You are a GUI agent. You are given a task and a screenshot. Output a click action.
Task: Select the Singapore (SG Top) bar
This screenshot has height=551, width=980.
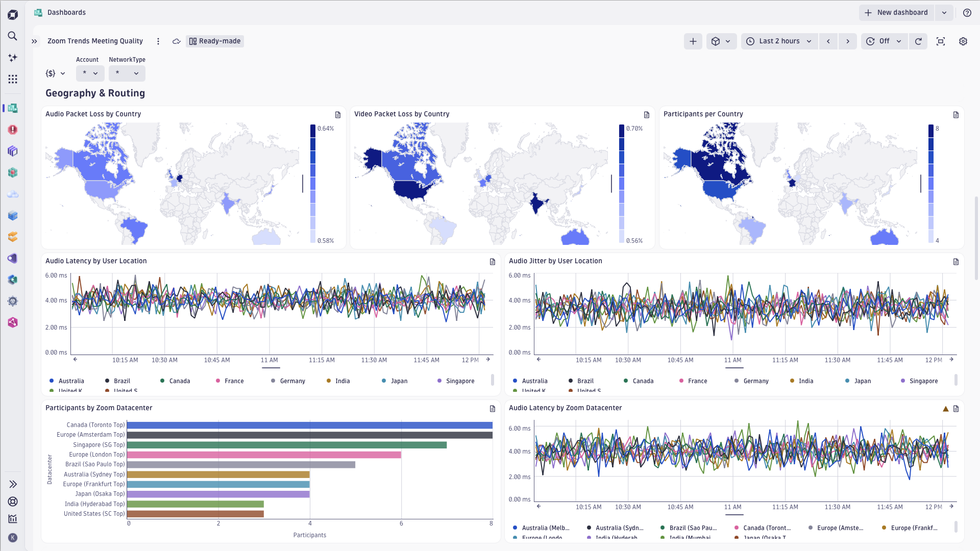(287, 445)
